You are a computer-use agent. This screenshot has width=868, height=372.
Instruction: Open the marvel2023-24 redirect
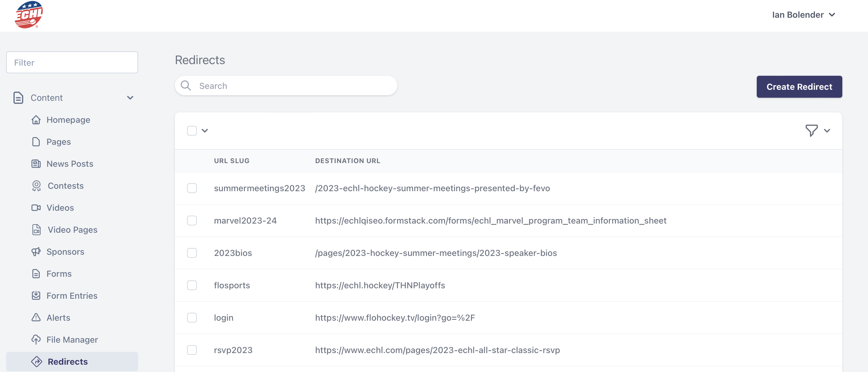(x=245, y=221)
